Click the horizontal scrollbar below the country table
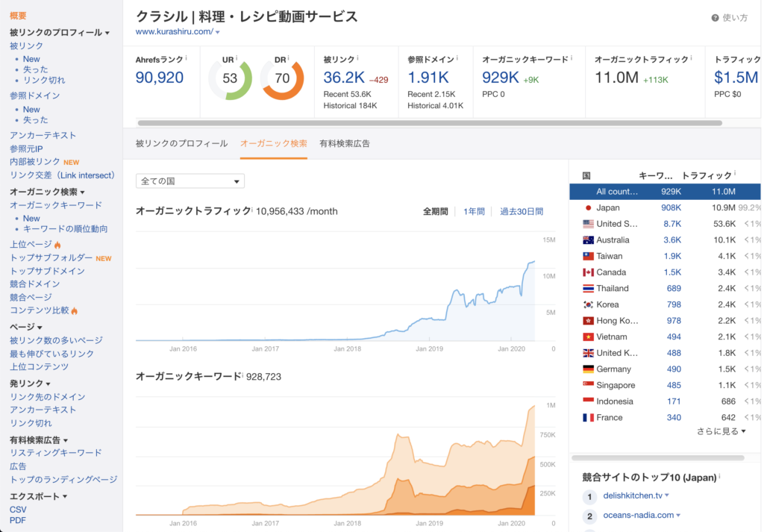764x532 pixels. [658, 458]
